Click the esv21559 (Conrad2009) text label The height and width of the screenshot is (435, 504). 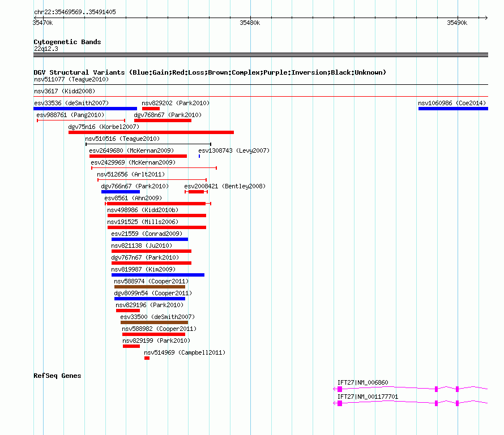(x=147, y=234)
